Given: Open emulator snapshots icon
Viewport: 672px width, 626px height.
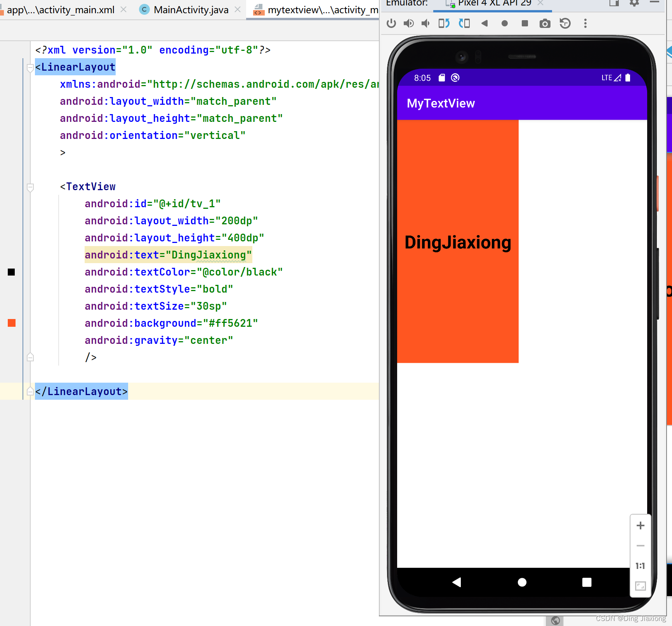Looking at the screenshot, I should 565,23.
